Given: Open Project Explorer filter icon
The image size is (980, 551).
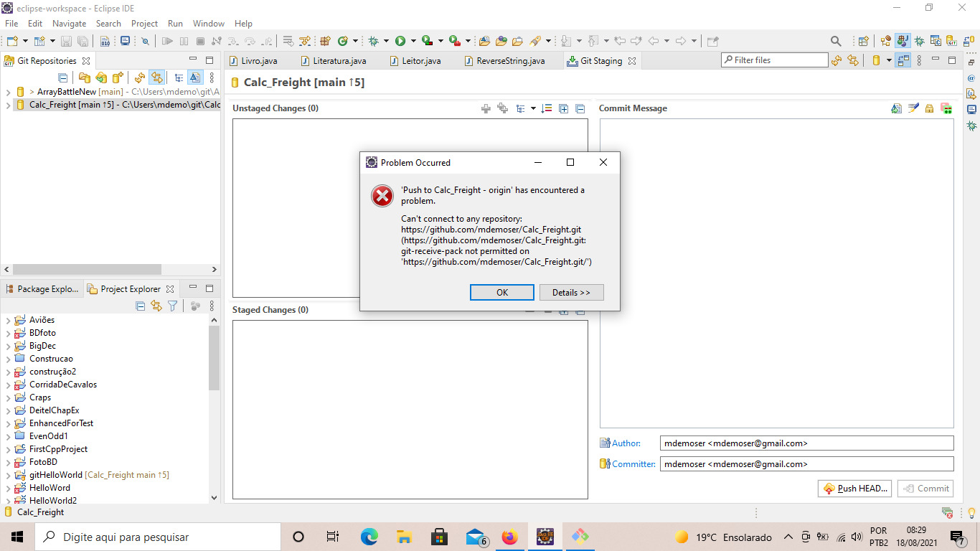Looking at the screenshot, I should 172,306.
